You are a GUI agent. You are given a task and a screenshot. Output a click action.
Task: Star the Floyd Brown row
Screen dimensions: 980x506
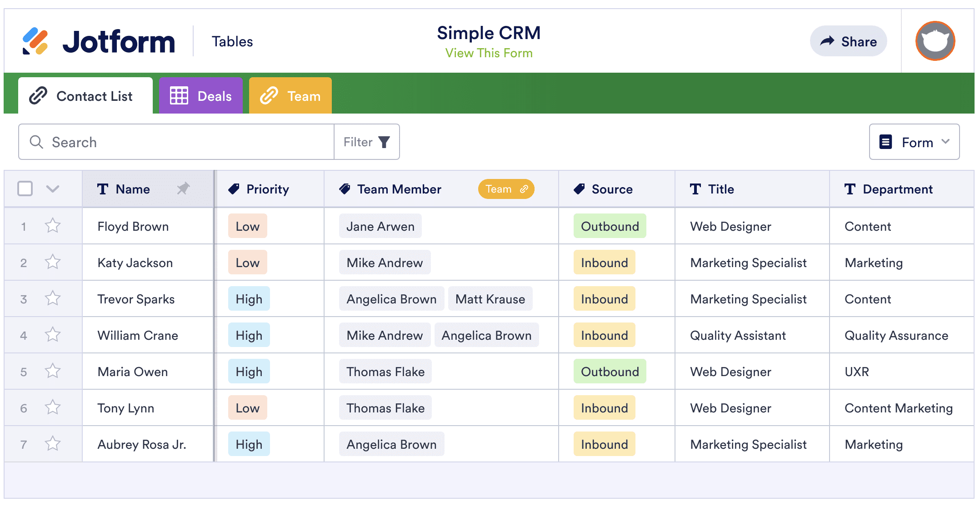[53, 226]
